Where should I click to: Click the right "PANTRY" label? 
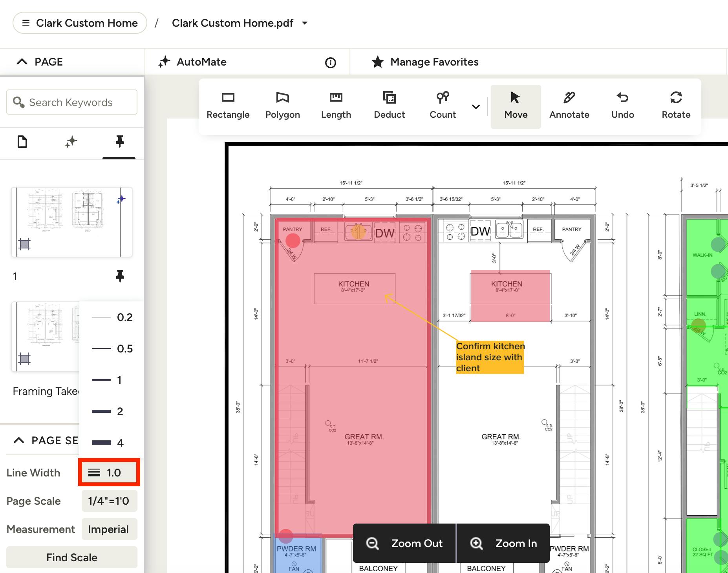[x=572, y=229]
